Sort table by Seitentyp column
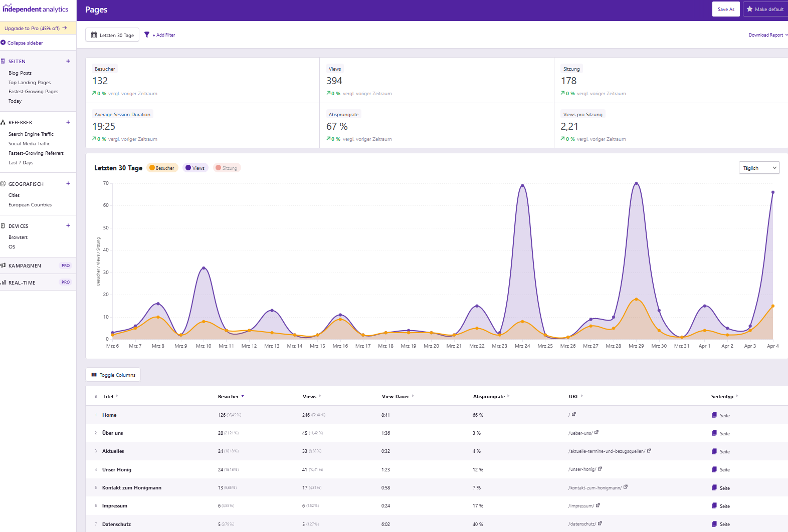The width and height of the screenshot is (788, 532). [x=725, y=396]
